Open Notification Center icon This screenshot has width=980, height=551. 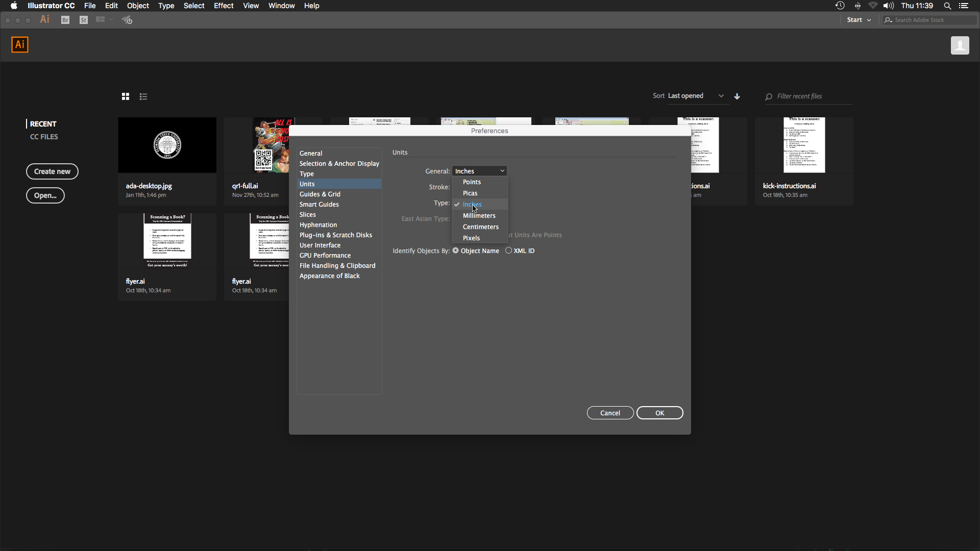[x=964, y=6]
